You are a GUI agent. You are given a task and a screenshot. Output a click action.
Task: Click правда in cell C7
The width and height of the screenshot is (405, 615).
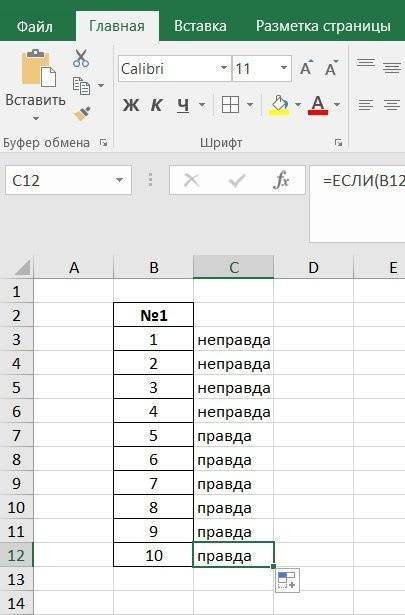(225, 437)
